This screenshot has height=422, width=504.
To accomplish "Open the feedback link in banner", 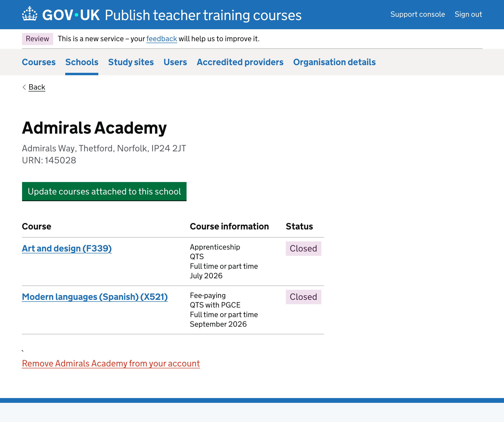I will (x=162, y=39).
